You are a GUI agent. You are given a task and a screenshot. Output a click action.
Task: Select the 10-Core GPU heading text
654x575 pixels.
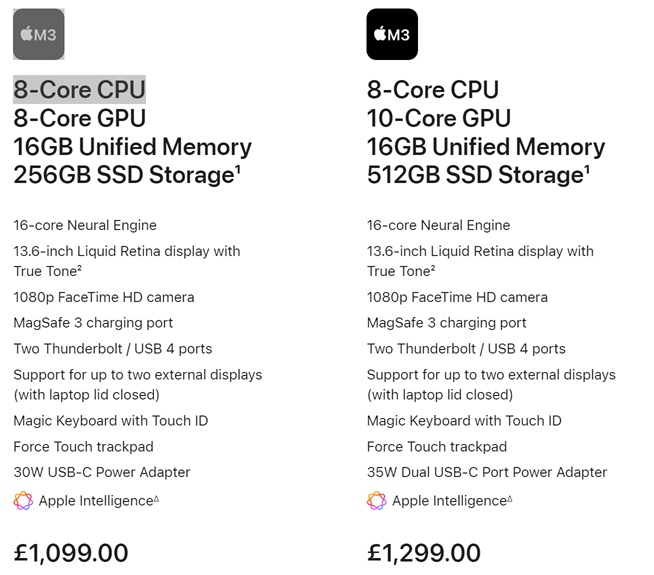[x=440, y=118]
